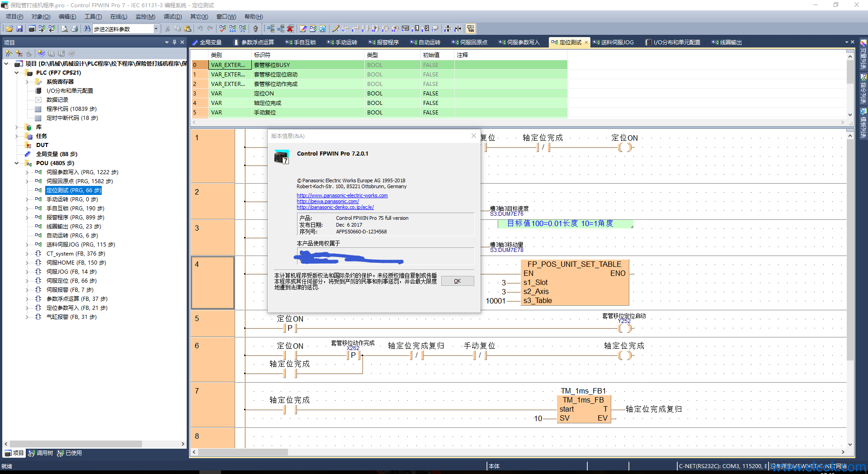Expand the 任务 tasks node

pyautogui.click(x=17, y=136)
